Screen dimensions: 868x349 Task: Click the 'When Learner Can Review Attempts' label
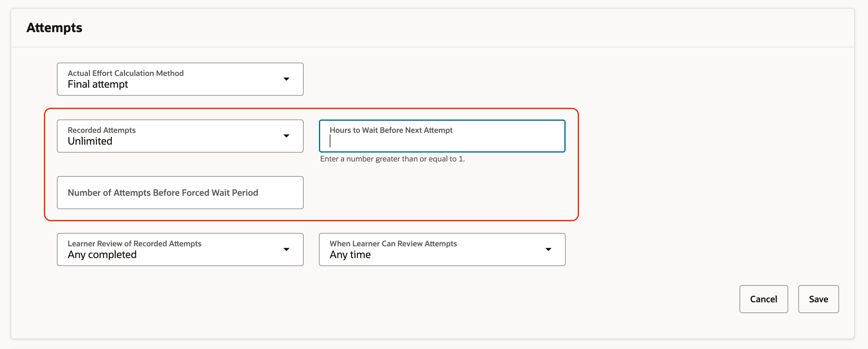tap(393, 243)
